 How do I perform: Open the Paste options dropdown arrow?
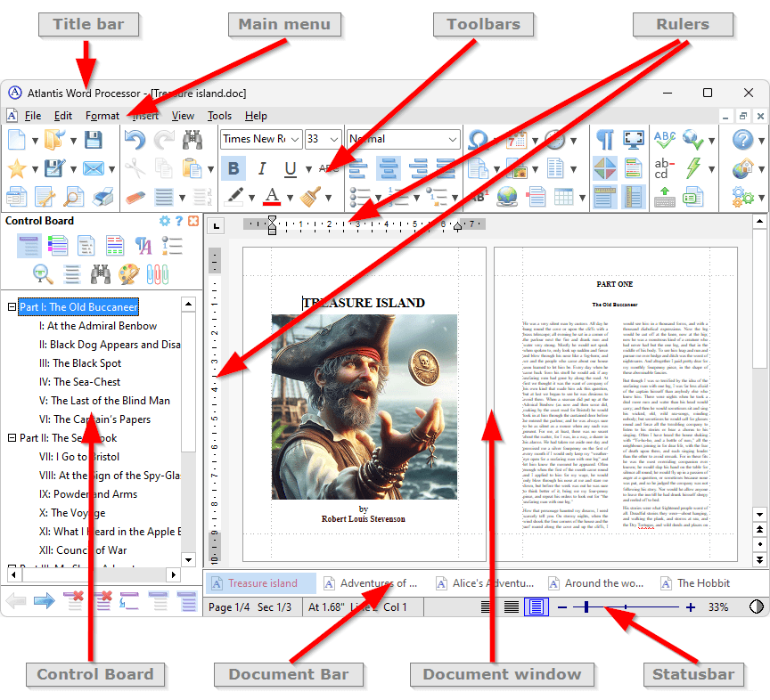(210, 170)
